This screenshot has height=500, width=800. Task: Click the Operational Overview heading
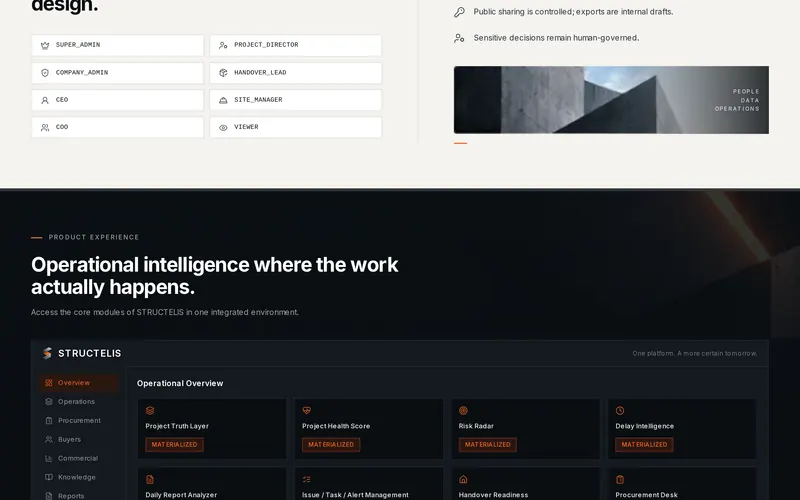[x=180, y=383]
